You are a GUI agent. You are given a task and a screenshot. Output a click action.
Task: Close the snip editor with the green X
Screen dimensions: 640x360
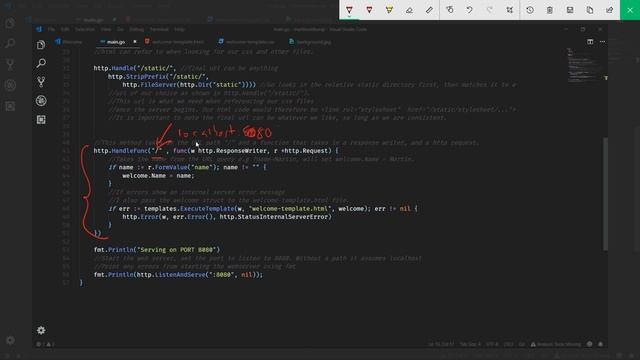coord(630,10)
